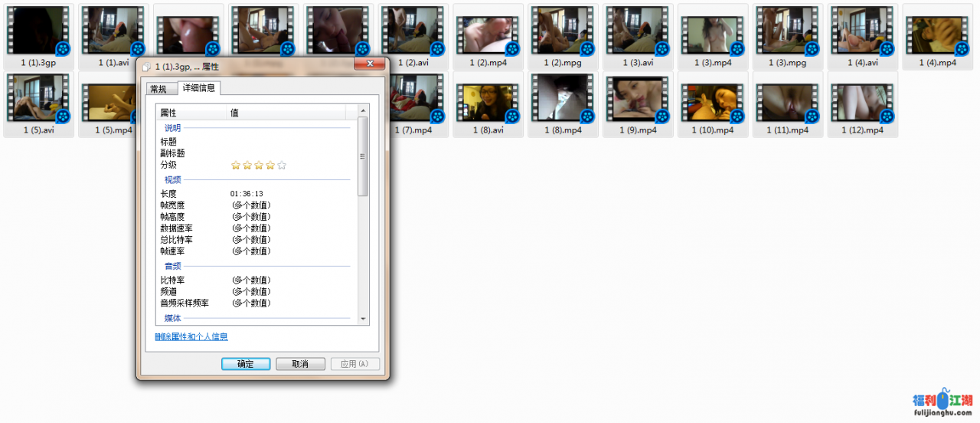Click the scroll down arrow in the properties list

click(x=364, y=319)
